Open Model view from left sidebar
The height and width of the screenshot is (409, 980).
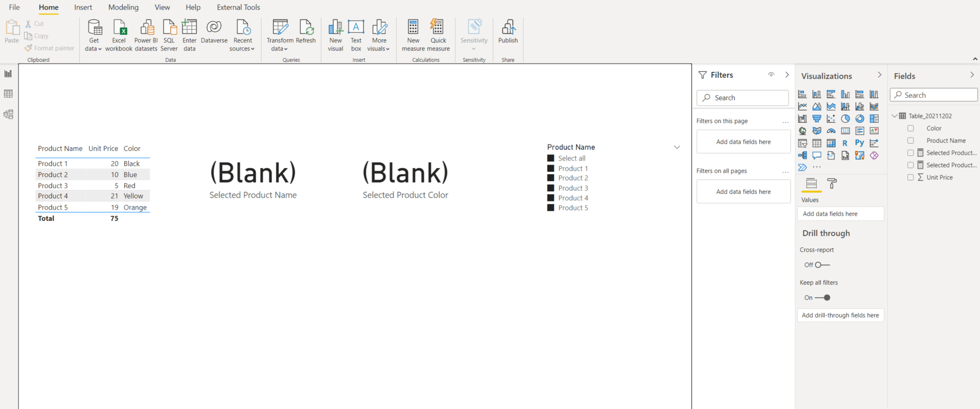click(8, 115)
